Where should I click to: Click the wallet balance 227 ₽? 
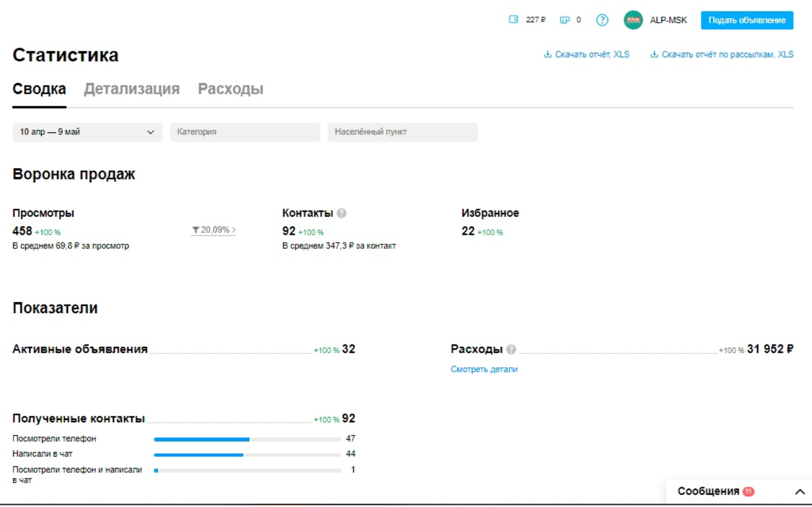(x=536, y=19)
